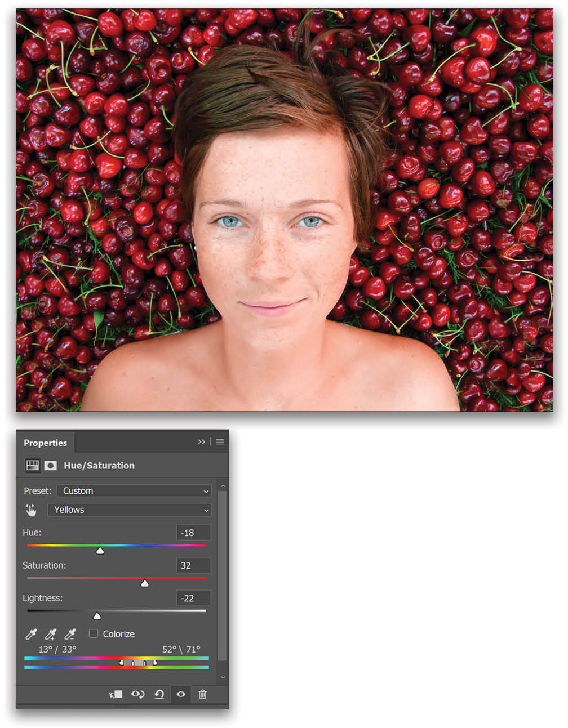Toggle the adjustment layer visibility eye

(x=180, y=694)
